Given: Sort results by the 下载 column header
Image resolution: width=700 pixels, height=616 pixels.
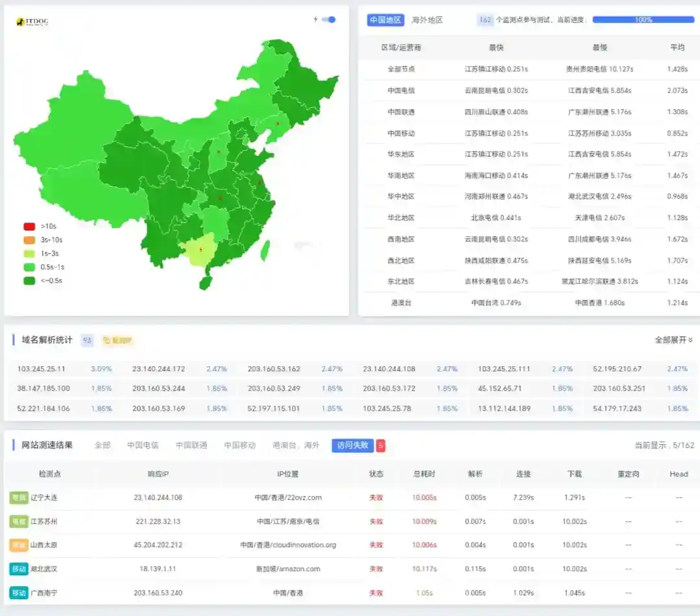Looking at the screenshot, I should 574,474.
